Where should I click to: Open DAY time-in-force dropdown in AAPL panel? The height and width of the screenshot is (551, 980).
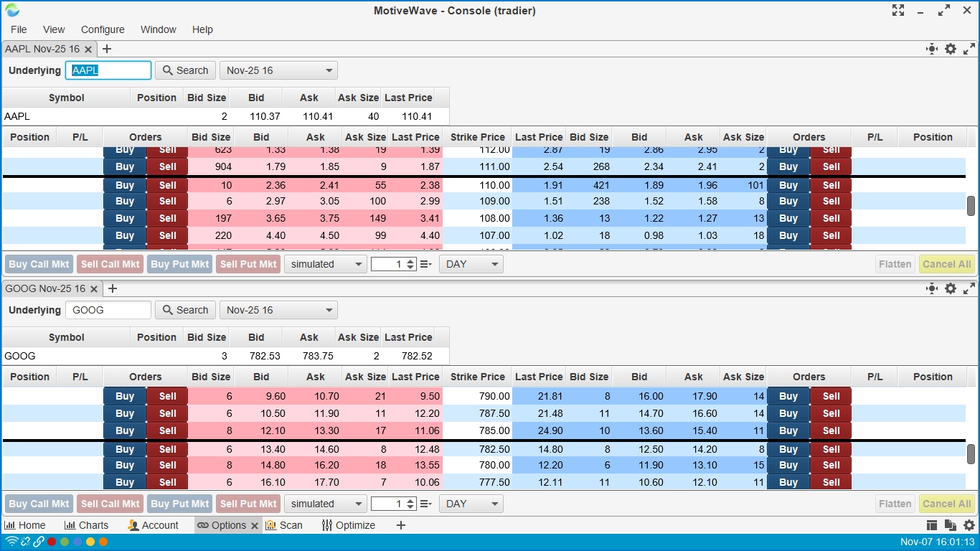[471, 264]
